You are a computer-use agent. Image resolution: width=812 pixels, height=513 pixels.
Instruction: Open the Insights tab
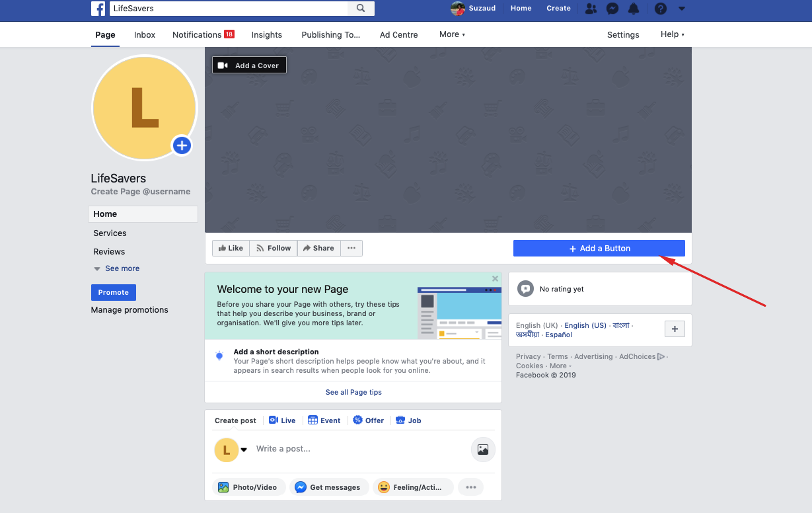point(266,34)
